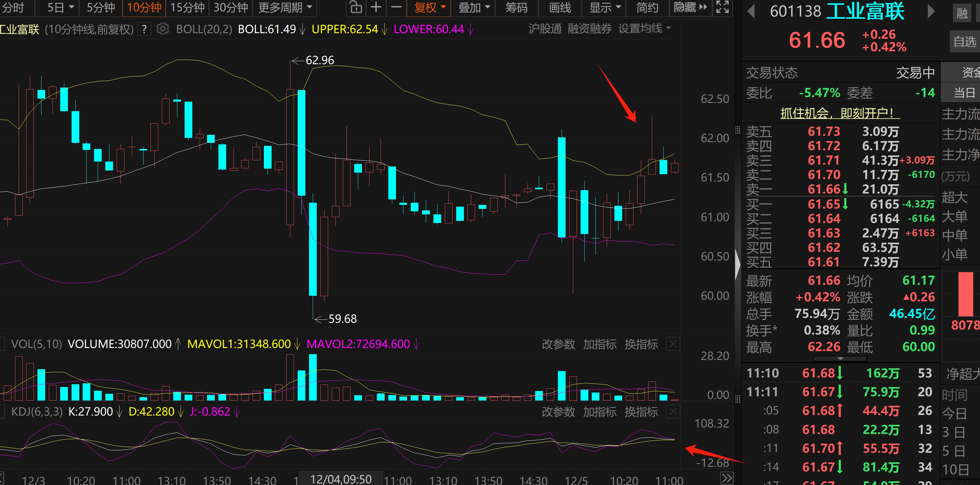Zoom in the chart with the plus icon

coord(376,7)
